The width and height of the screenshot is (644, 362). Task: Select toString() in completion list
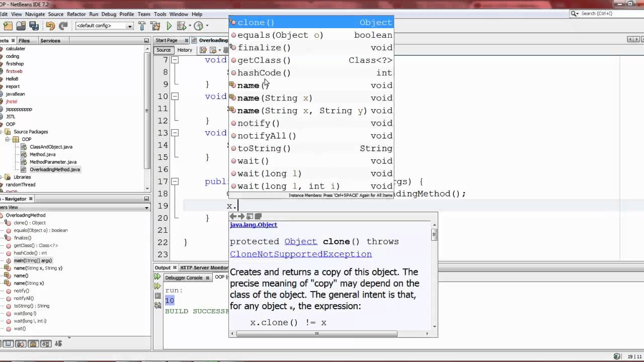311,148
